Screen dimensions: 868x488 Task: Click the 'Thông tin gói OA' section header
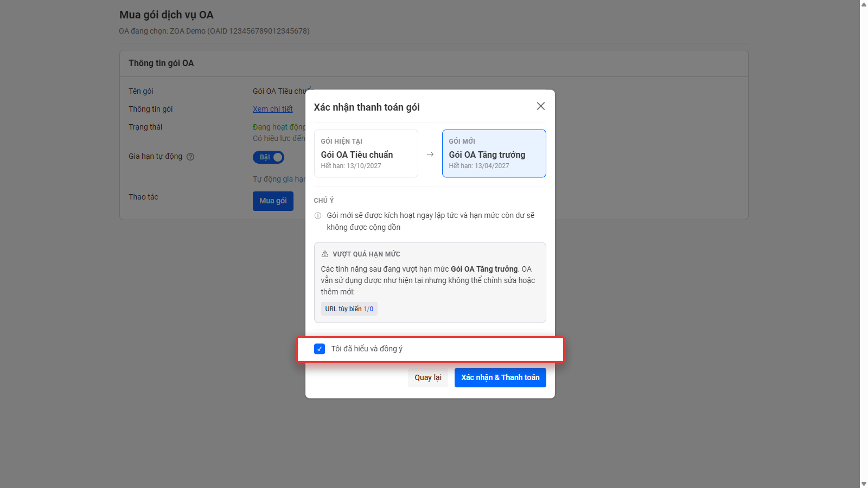click(161, 63)
